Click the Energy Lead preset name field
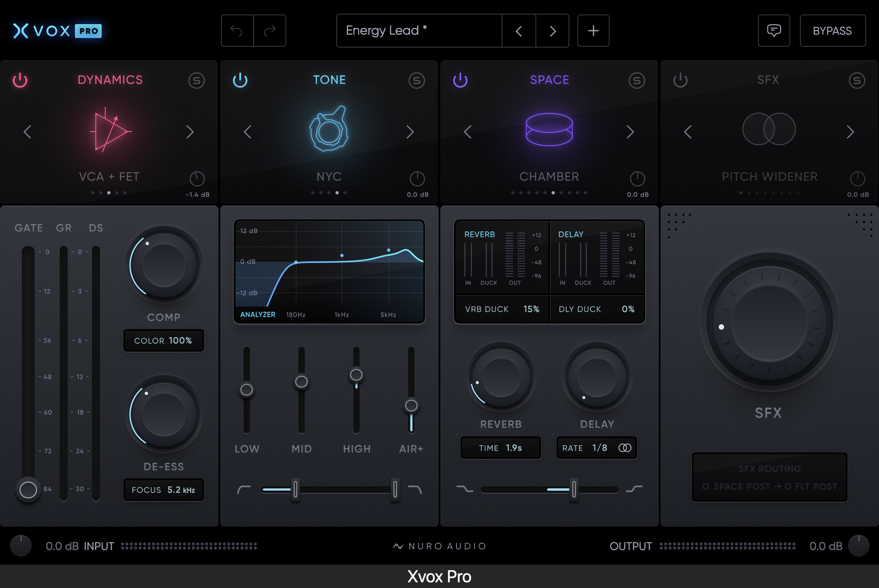879x588 pixels. coord(419,31)
